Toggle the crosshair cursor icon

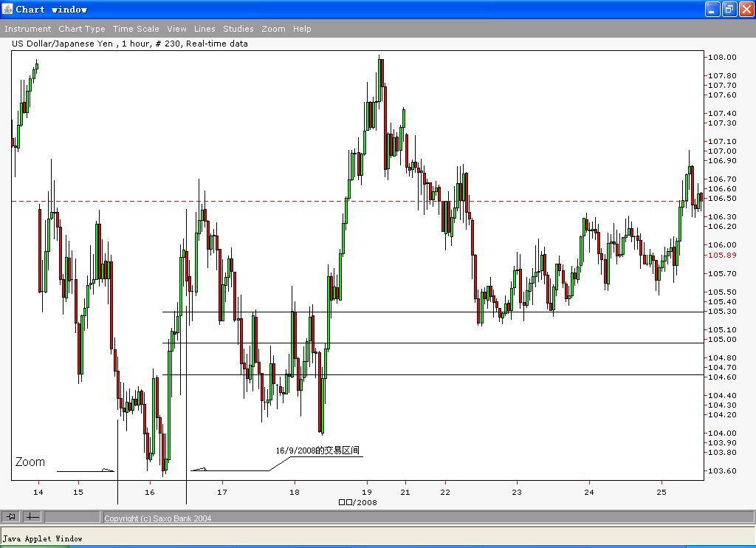click(x=32, y=517)
